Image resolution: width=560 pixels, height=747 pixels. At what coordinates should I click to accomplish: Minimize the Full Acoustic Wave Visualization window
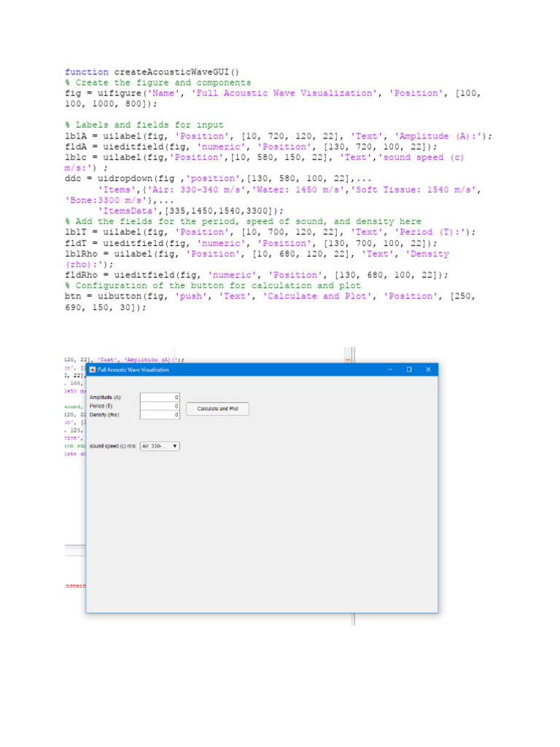(390, 370)
